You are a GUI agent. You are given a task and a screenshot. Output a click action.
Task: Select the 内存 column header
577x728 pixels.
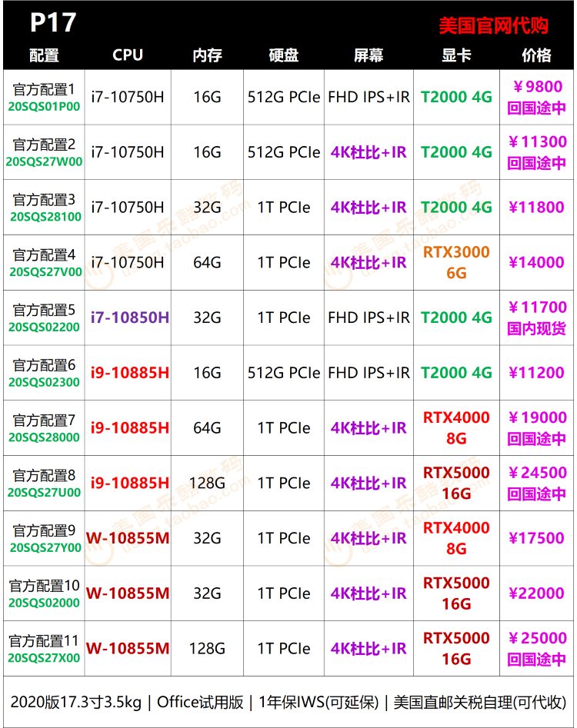pos(207,55)
